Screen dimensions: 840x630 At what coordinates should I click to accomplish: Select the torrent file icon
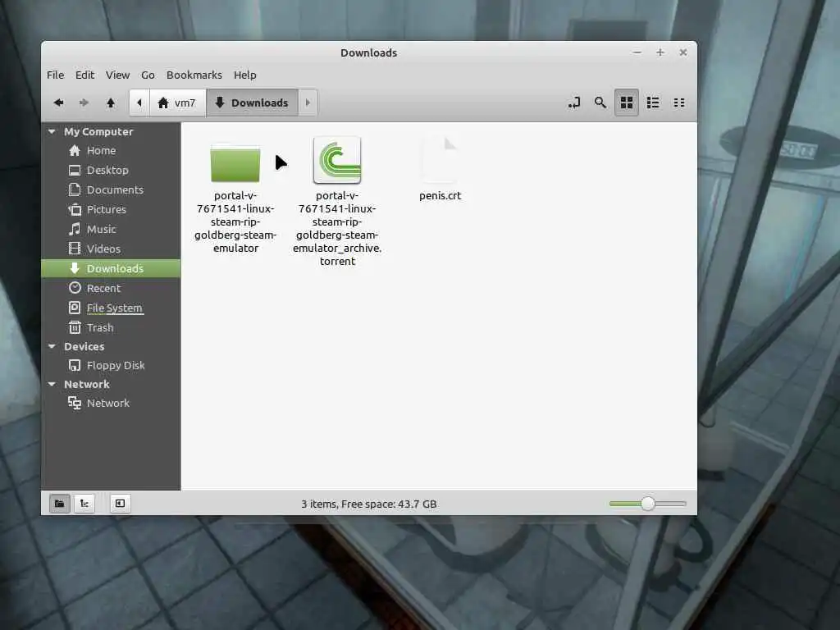point(337,160)
